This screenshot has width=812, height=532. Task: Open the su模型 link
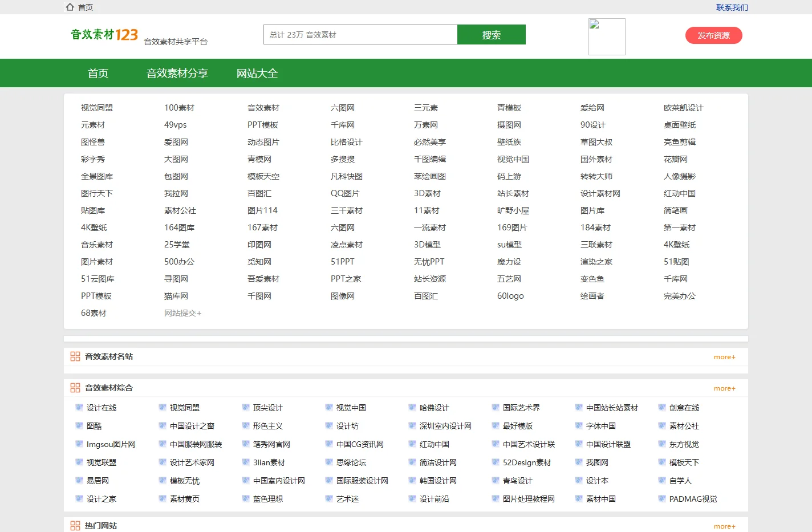510,245
